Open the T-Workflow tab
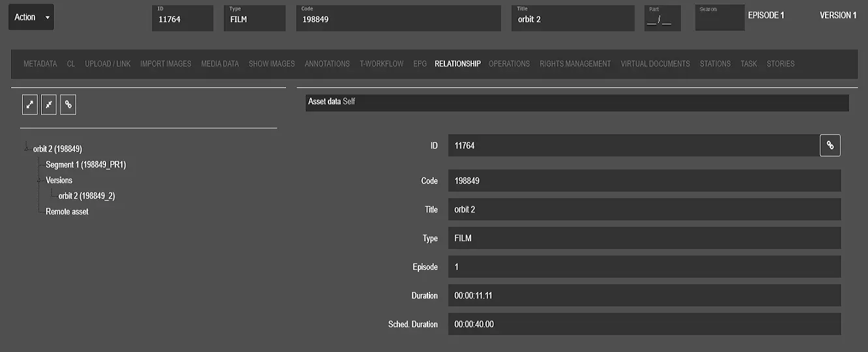The height and width of the screenshot is (352, 868). (381, 64)
